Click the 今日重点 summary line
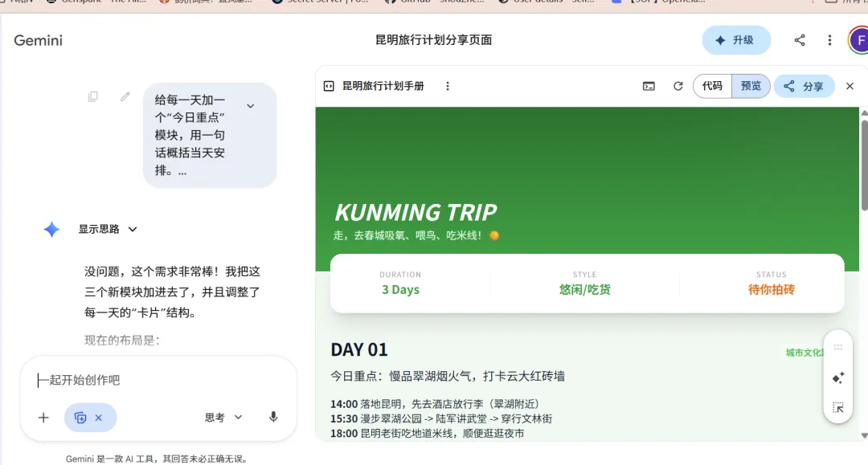The height and width of the screenshot is (465, 868). point(448,377)
